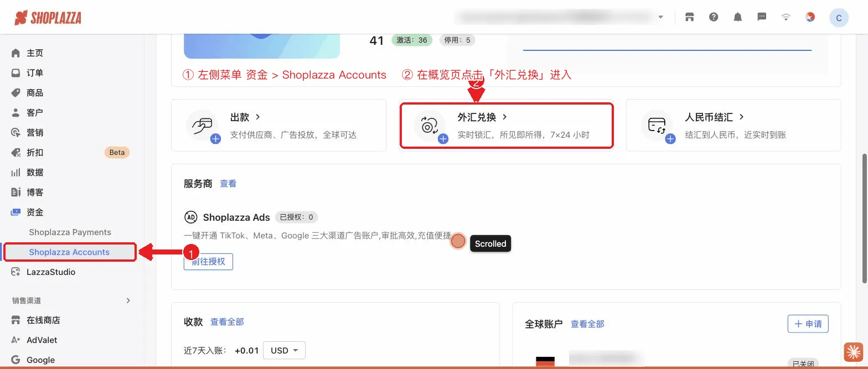Click the 停用: 5 status badge

pos(457,40)
